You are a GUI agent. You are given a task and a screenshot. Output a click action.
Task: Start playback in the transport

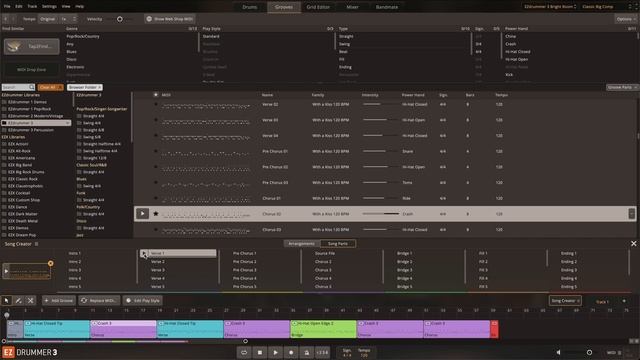(275, 352)
